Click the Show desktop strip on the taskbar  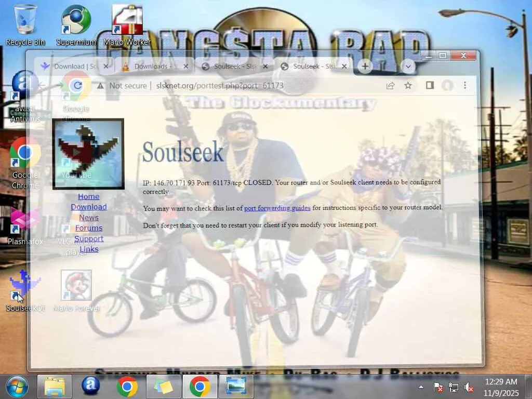click(x=528, y=387)
